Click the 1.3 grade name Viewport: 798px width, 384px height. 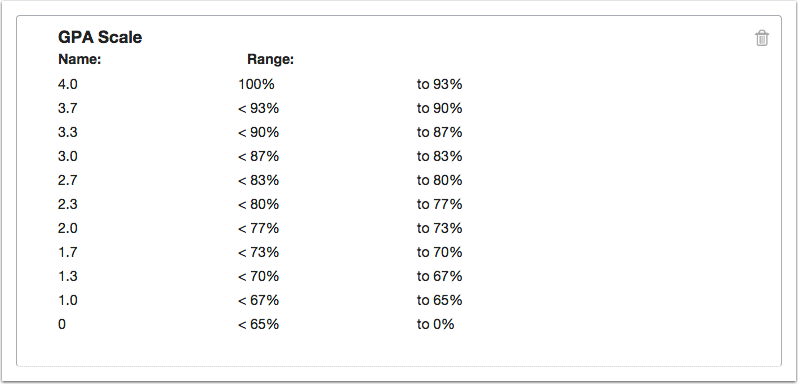(x=68, y=276)
